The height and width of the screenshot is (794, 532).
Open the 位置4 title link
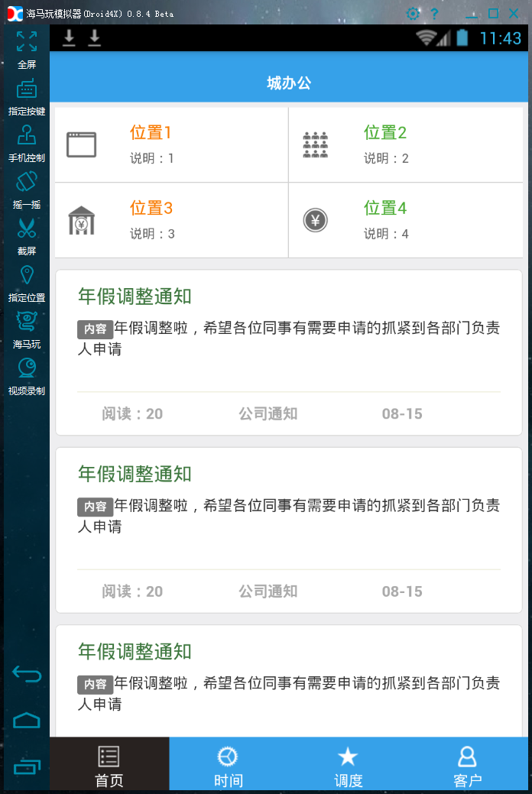point(385,208)
